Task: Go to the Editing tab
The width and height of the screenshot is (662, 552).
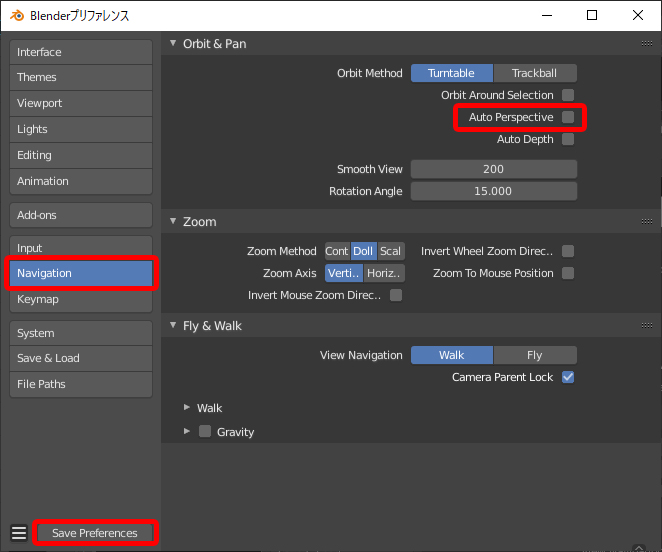Action: (x=81, y=155)
